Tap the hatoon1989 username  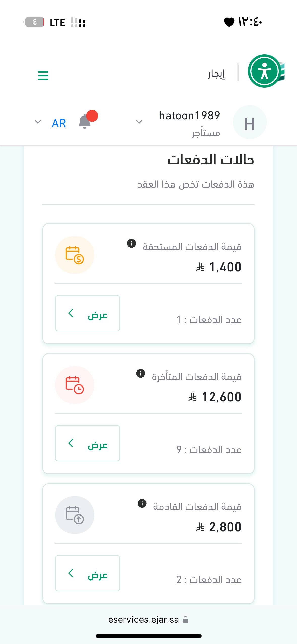[x=189, y=116]
